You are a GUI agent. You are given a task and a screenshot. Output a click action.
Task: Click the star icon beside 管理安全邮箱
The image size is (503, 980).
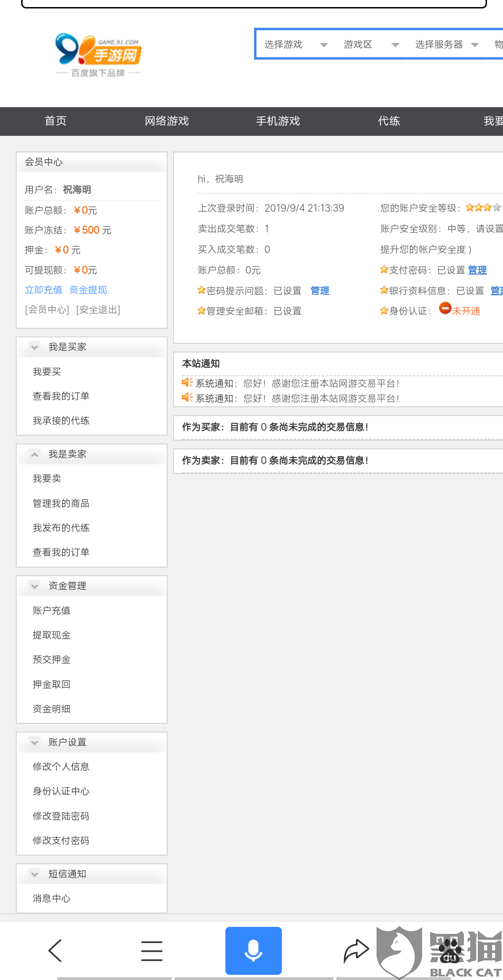point(201,310)
